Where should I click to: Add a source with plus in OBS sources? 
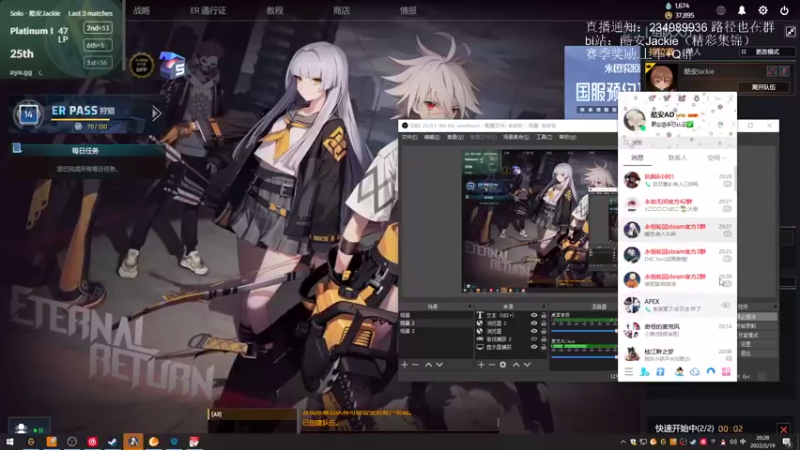tap(481, 365)
